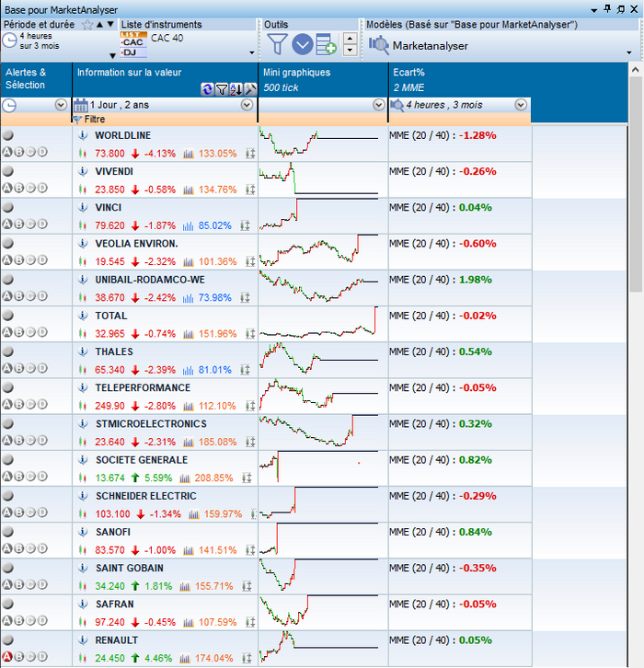Image resolution: width=644 pixels, height=668 pixels.
Task: Toggle the C selection circle in VINCI row
Action: 30,225
